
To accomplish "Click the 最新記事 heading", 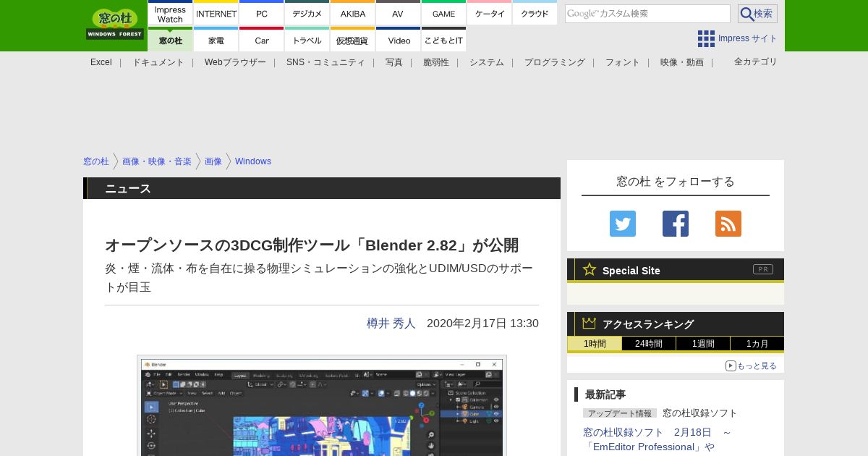I will [605, 394].
